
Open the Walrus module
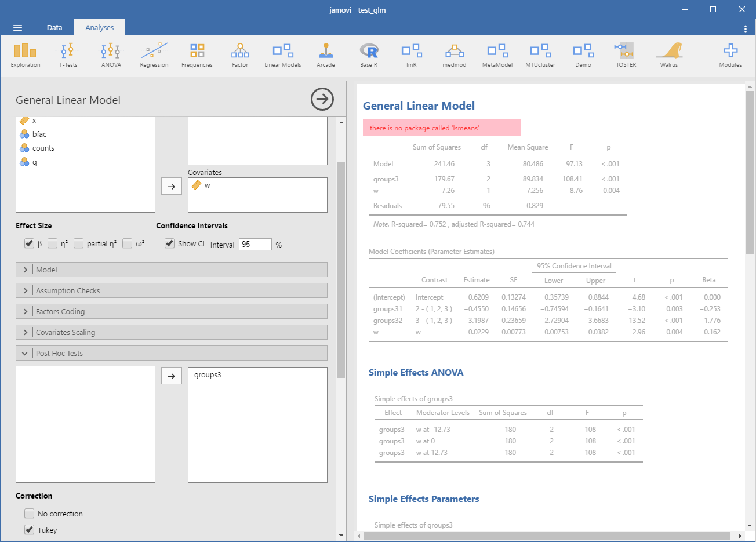point(669,55)
